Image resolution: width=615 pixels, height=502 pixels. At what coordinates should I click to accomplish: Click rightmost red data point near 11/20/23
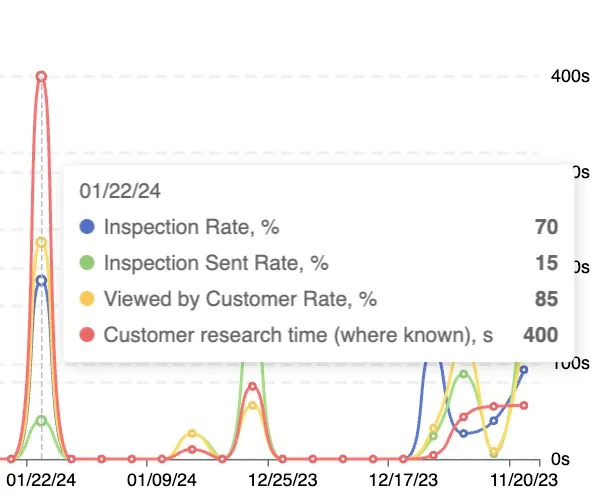click(x=523, y=405)
